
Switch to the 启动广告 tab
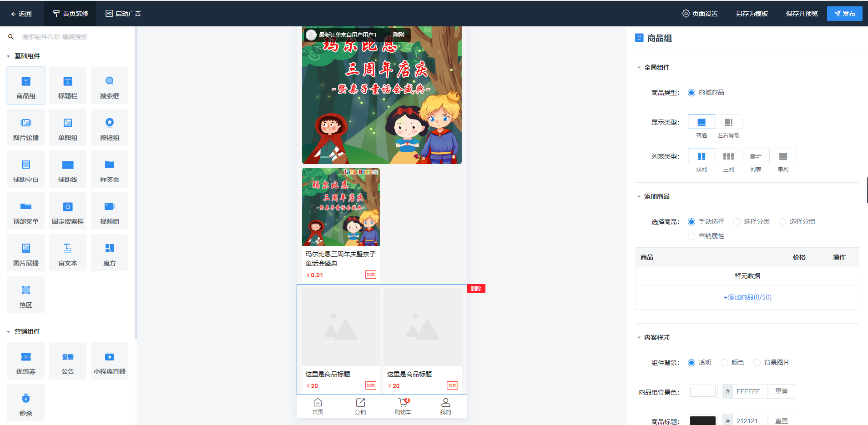pyautogui.click(x=123, y=14)
